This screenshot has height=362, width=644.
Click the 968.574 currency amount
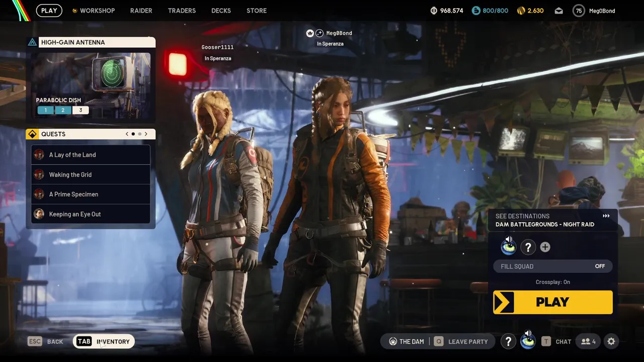coord(452,11)
